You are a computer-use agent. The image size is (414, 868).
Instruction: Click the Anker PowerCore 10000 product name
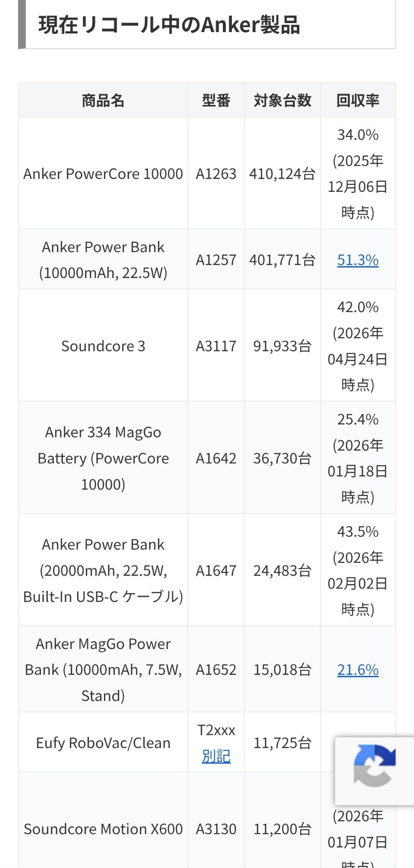(x=103, y=174)
